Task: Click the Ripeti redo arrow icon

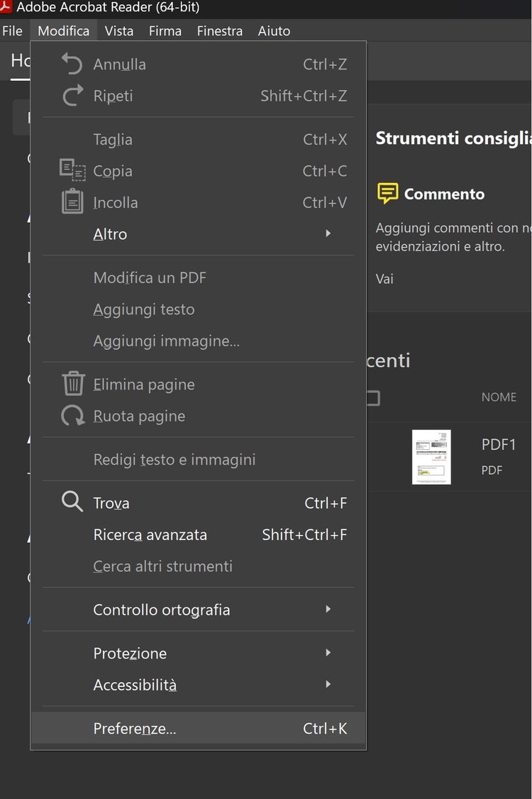Action: pos(72,96)
